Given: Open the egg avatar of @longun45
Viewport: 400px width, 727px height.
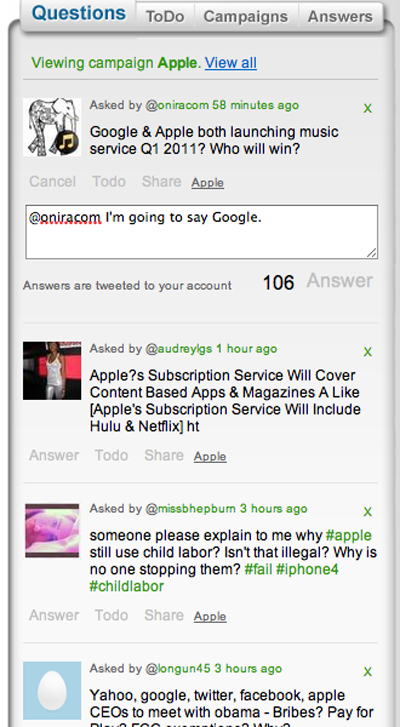Looking at the screenshot, I should [x=52, y=690].
